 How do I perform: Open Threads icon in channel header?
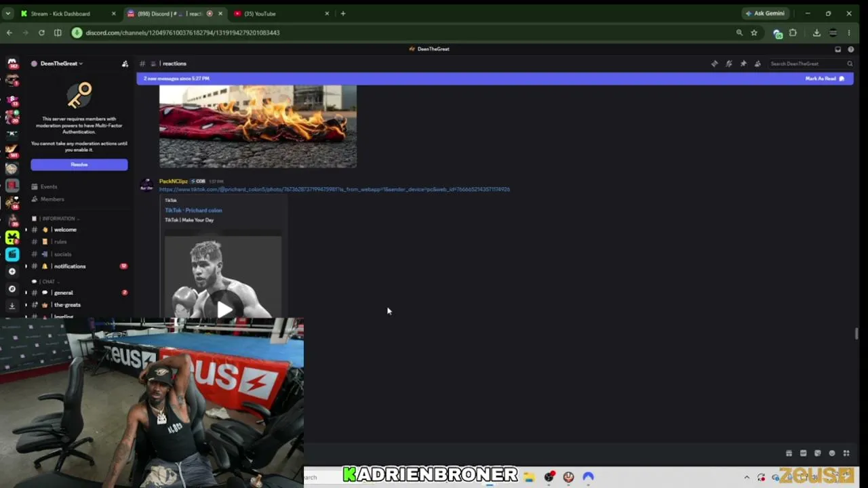pos(715,64)
